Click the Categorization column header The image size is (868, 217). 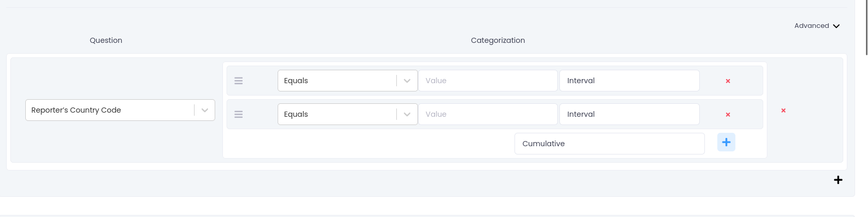pyautogui.click(x=497, y=40)
